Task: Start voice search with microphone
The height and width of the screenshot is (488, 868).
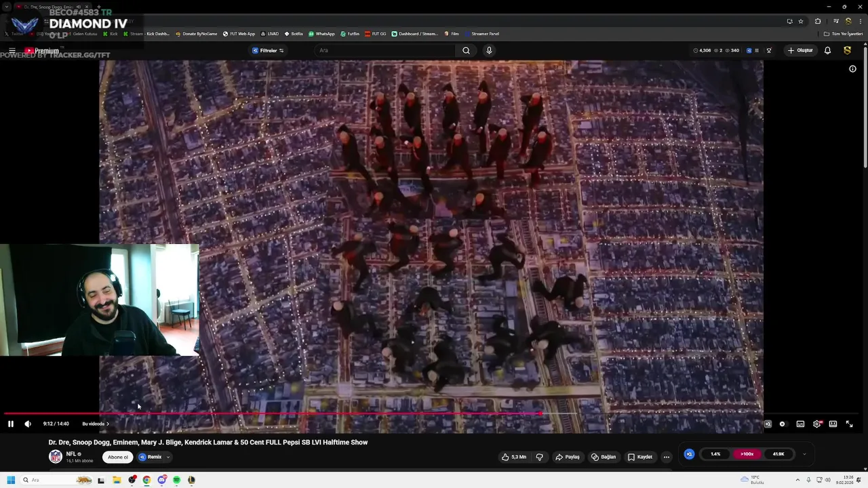Action: pyautogui.click(x=489, y=50)
